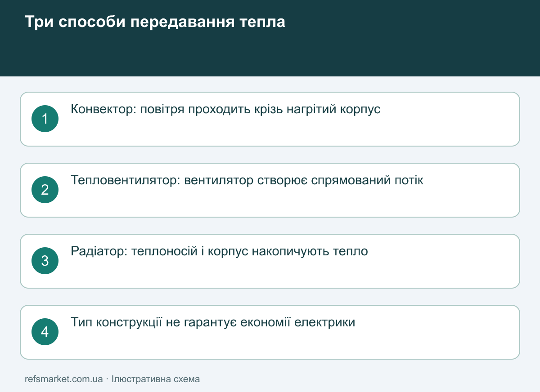The width and height of the screenshot is (540, 392).
Task: Click the number 4 circle badge
Action: pyautogui.click(x=45, y=332)
